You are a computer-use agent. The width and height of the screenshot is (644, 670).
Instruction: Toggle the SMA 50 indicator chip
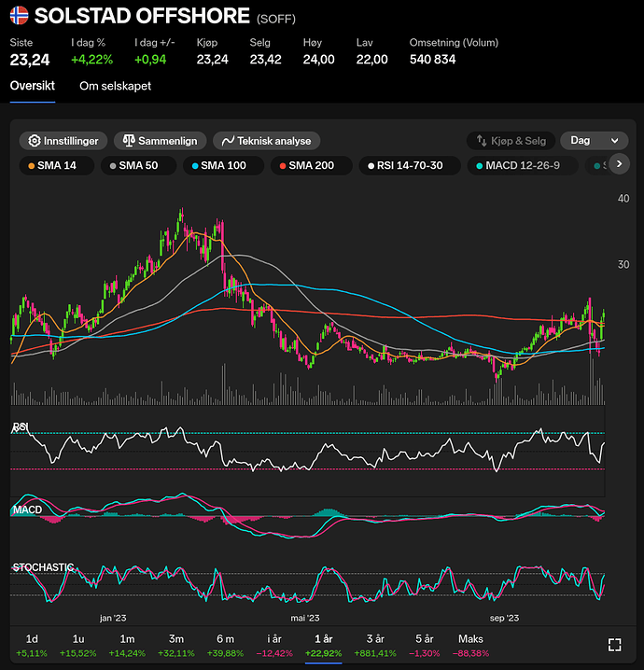(138, 165)
